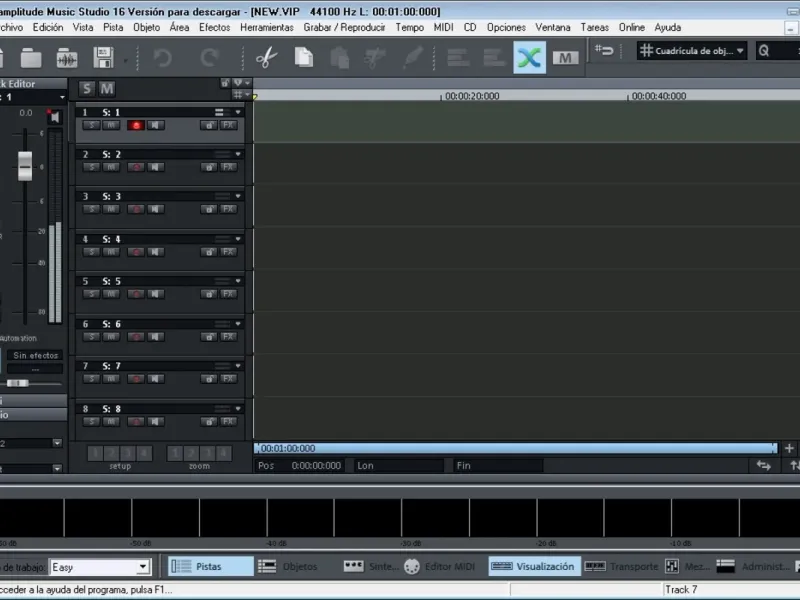800x600 pixels.
Task: Toggle monitoring speaker on track S: 7
Action: click(x=156, y=379)
